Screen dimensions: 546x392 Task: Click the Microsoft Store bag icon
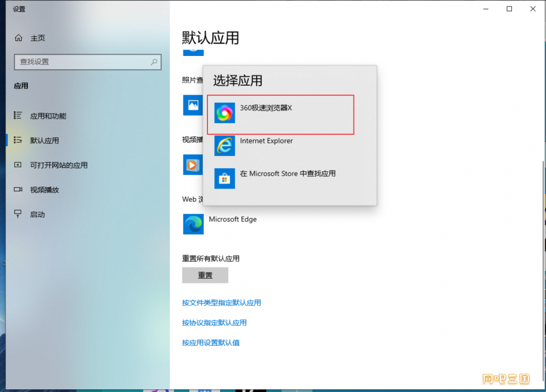[224, 178]
